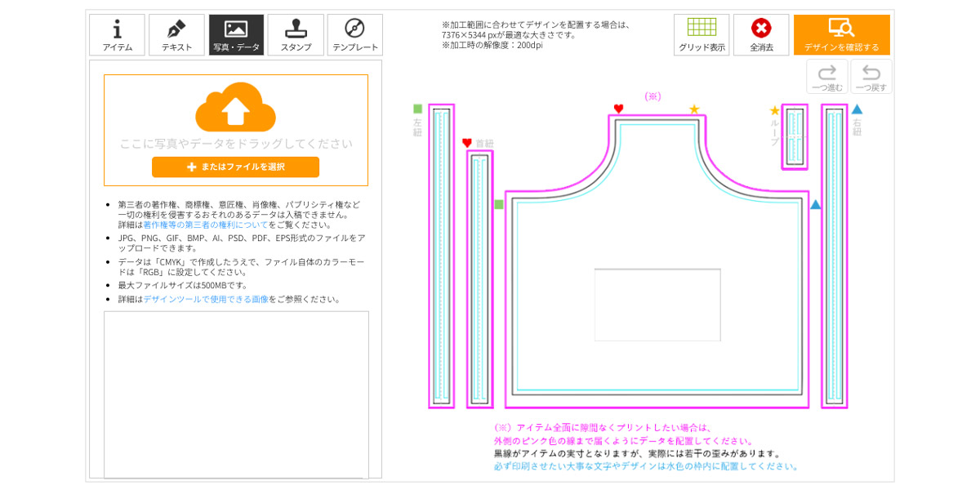Click the red heart marker by 首紐

[x=467, y=143]
